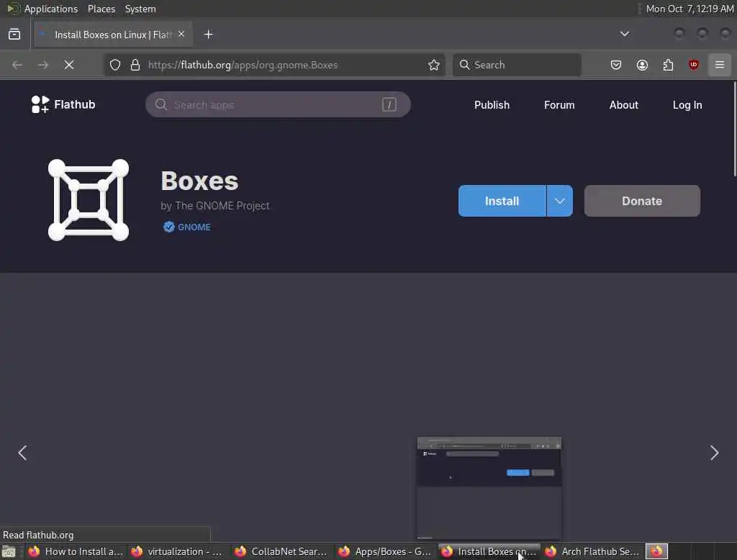737x560 pixels.
Task: Open the System menu
Action: (140, 9)
